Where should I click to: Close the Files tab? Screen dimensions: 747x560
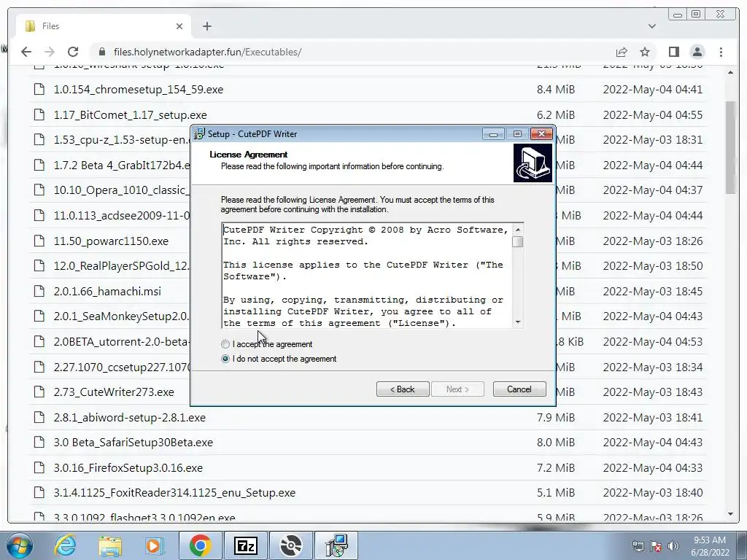[179, 26]
